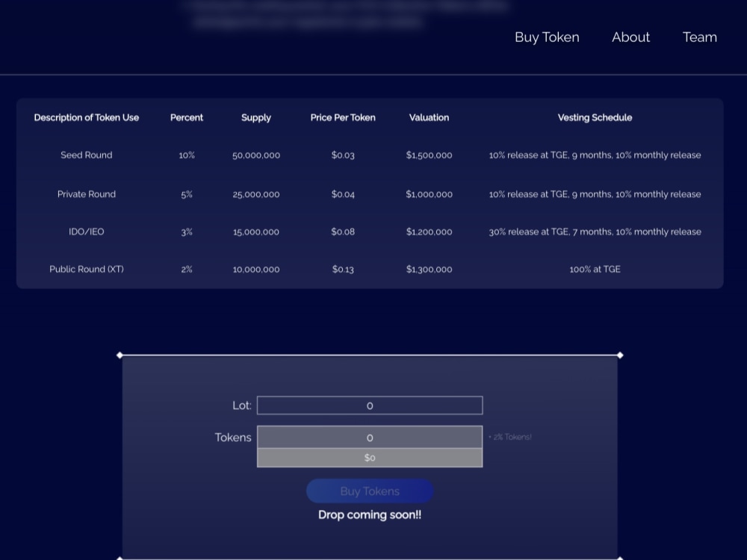Select the IDO/IEO row label
Image resolution: width=747 pixels, height=560 pixels.
pyautogui.click(x=86, y=231)
